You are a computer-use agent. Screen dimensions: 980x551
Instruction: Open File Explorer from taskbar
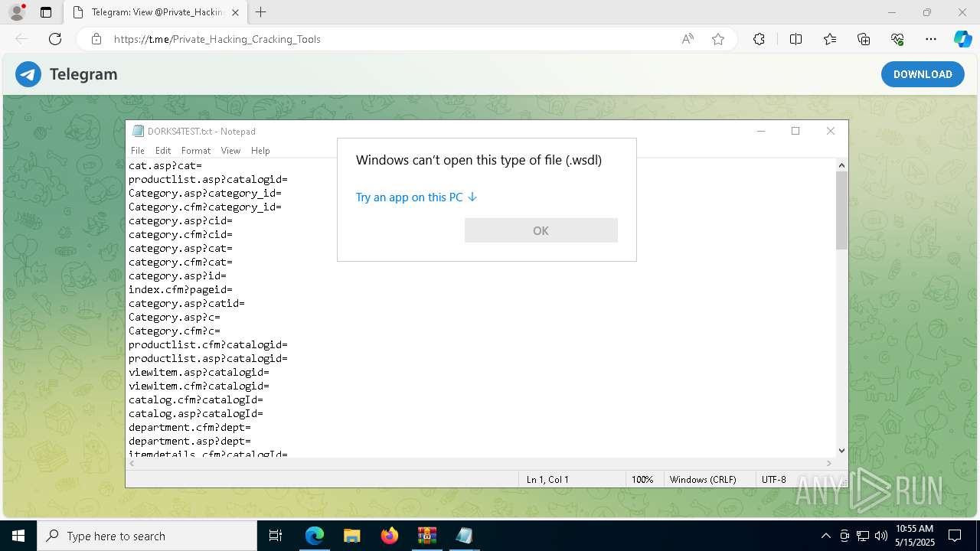pos(351,536)
